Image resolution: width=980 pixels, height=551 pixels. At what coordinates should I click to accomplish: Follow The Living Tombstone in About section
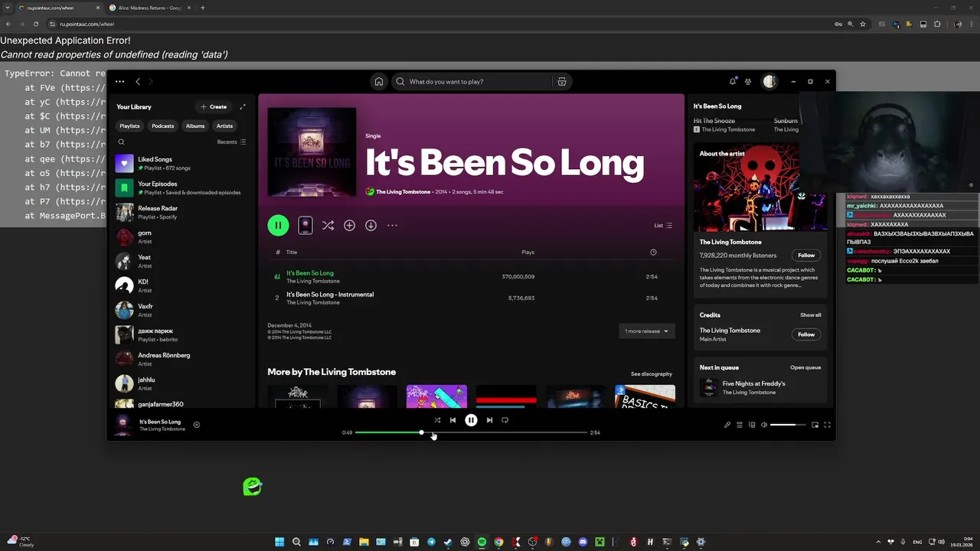coord(806,255)
